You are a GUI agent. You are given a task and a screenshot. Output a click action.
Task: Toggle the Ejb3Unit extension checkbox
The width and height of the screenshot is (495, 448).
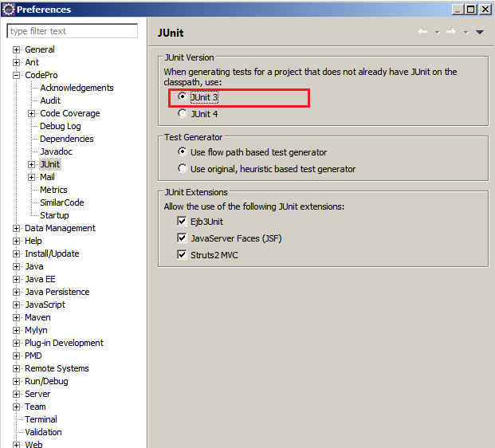[x=182, y=221]
